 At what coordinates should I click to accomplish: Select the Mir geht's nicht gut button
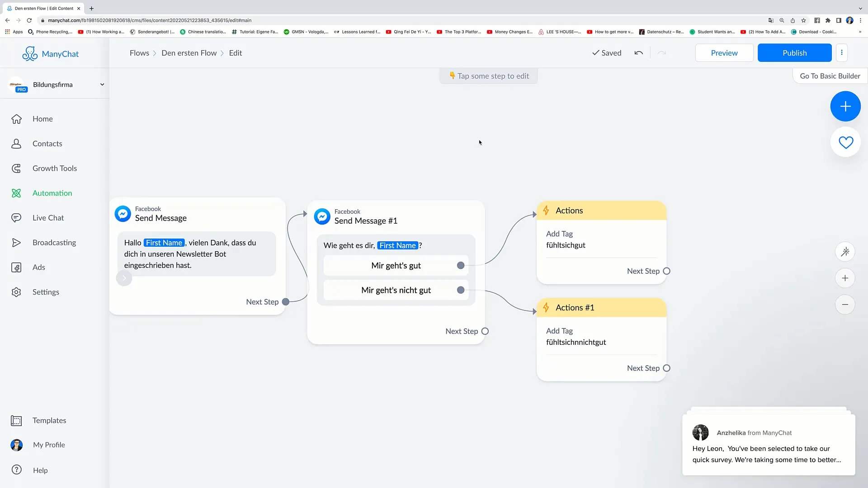(396, 290)
